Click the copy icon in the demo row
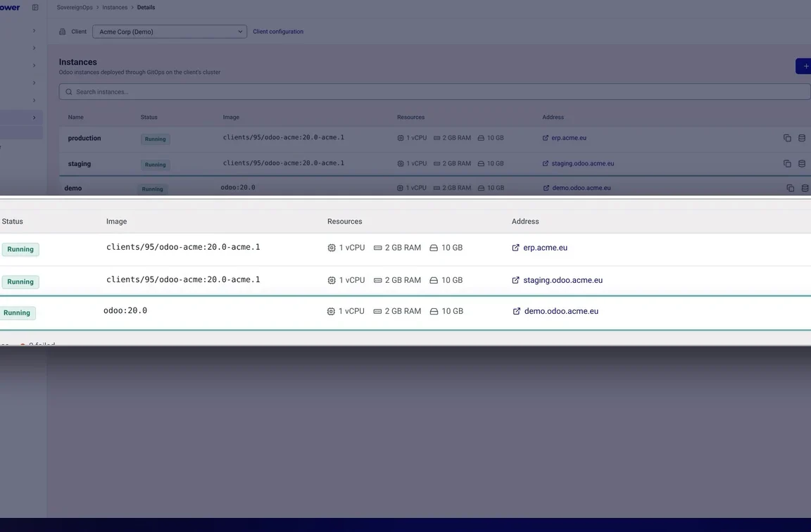 pyautogui.click(x=791, y=188)
